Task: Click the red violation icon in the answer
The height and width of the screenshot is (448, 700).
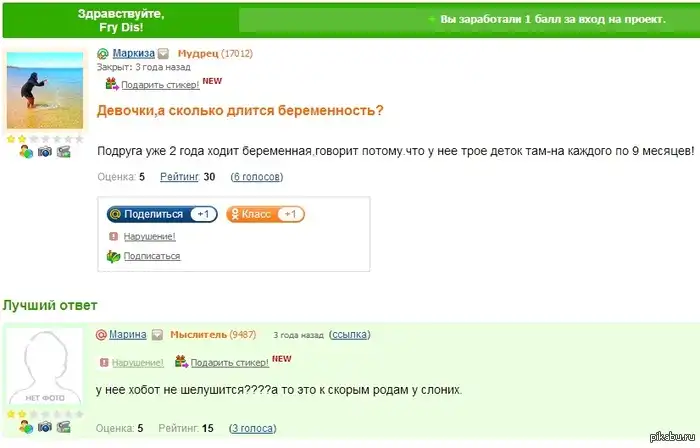Action: [102, 362]
